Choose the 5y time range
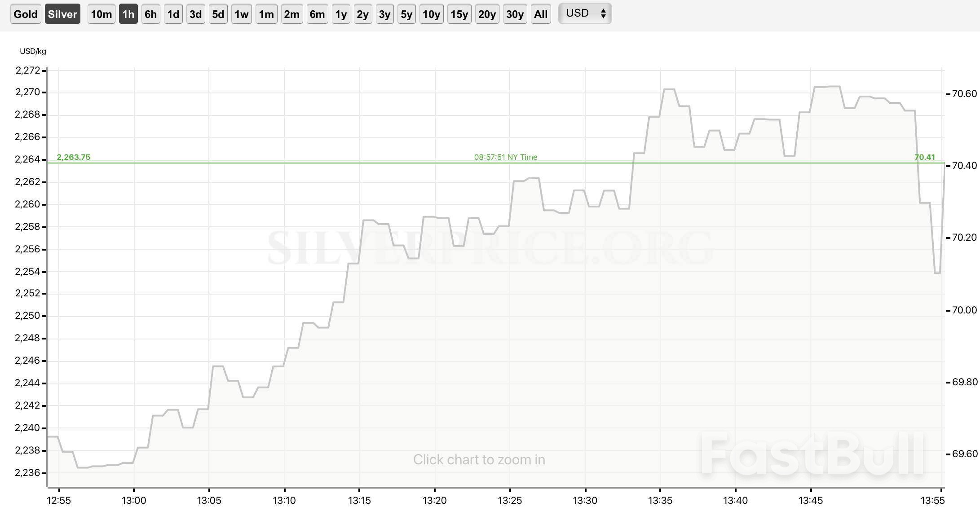 coord(406,14)
